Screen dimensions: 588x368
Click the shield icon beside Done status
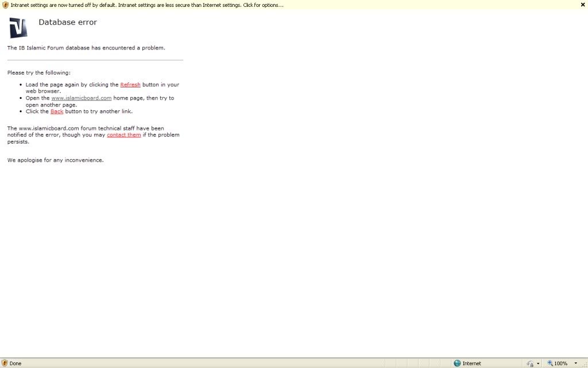point(5,363)
